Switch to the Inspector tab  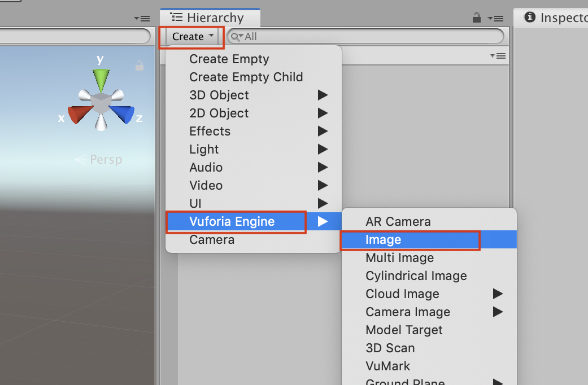tap(559, 17)
